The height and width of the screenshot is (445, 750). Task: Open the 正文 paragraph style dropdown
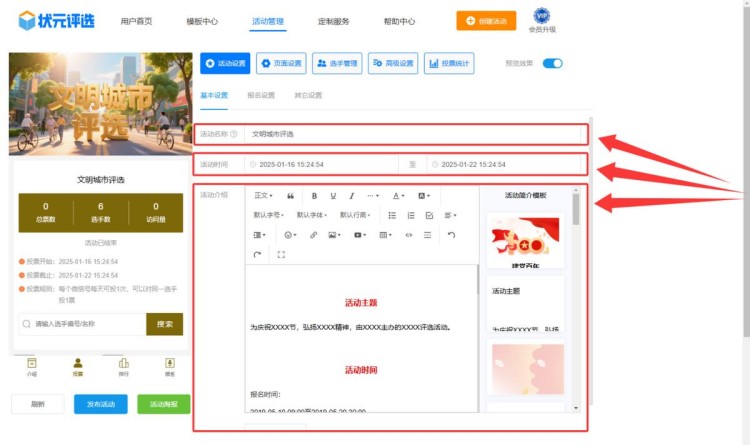coord(263,196)
